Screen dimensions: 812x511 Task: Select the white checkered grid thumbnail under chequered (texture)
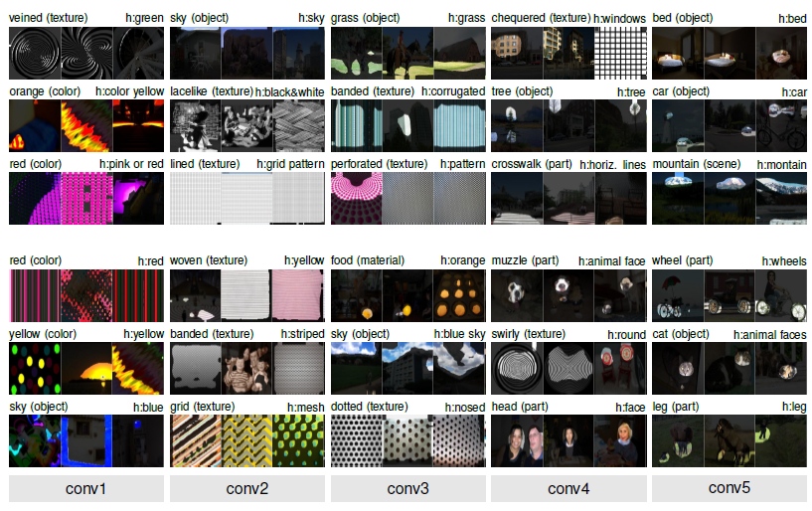coord(620,54)
